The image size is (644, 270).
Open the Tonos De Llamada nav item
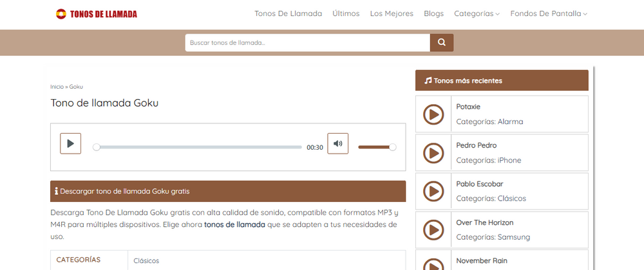(289, 14)
